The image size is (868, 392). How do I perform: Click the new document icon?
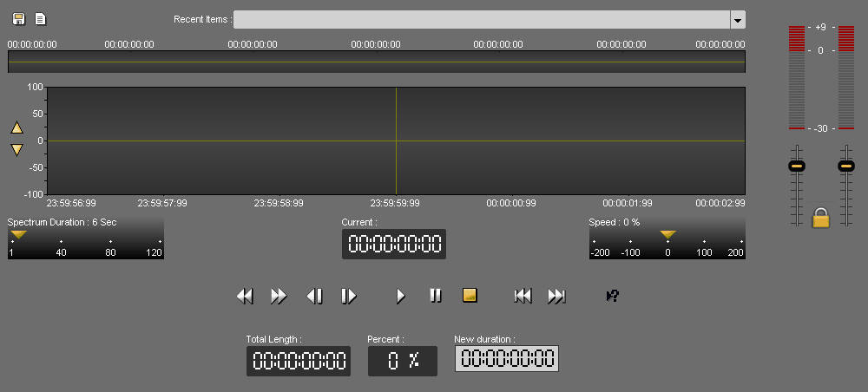pos(40,19)
